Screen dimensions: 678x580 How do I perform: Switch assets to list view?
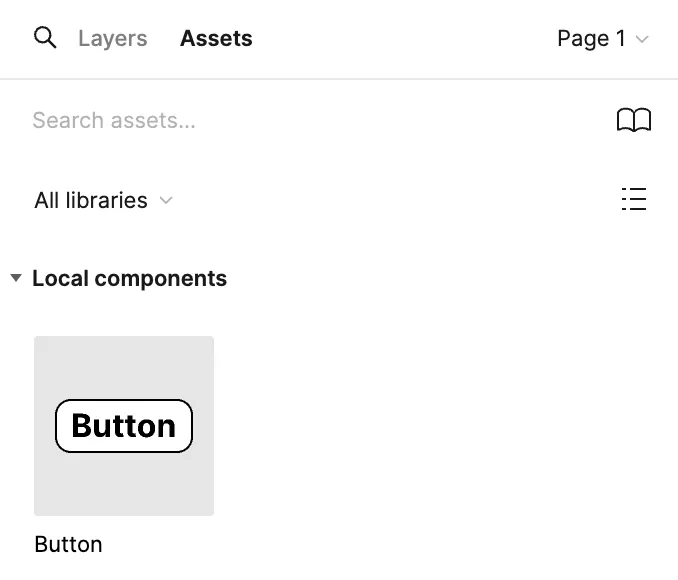(x=633, y=200)
